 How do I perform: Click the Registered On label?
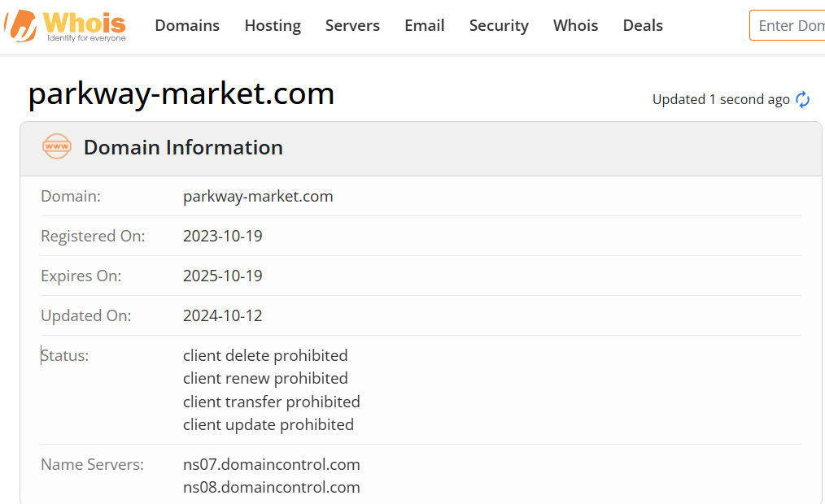[x=93, y=236]
